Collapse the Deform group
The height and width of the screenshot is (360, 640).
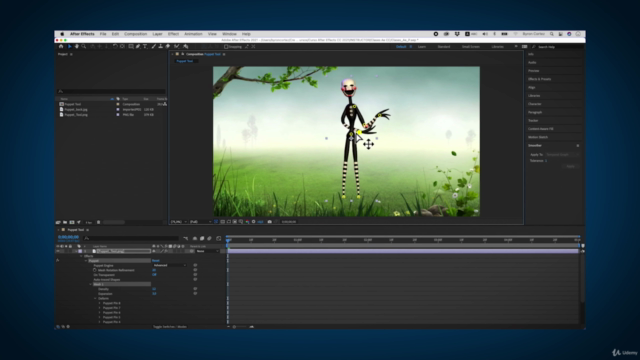95,298
